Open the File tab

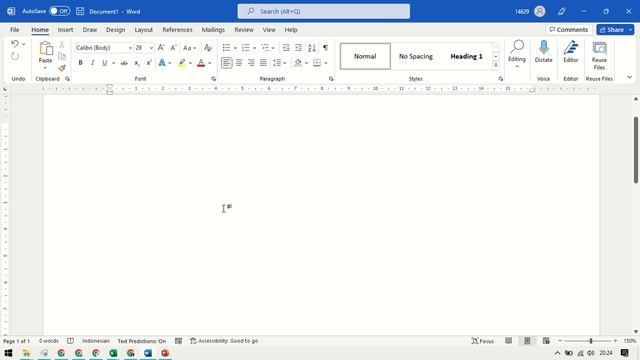click(x=15, y=30)
